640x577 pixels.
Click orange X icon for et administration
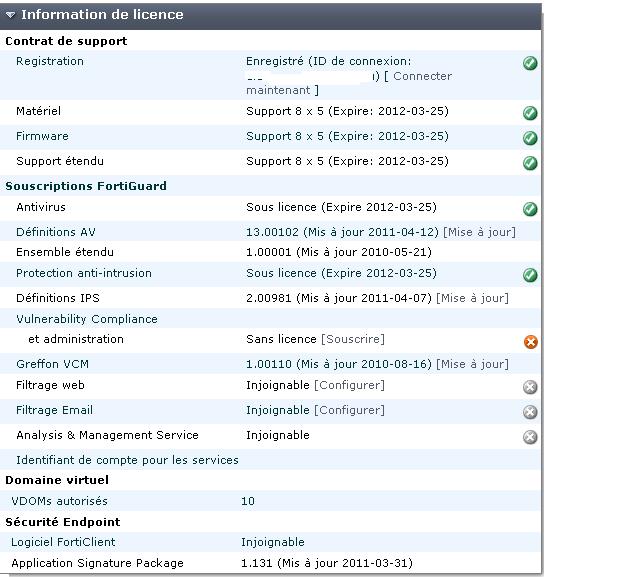531,342
